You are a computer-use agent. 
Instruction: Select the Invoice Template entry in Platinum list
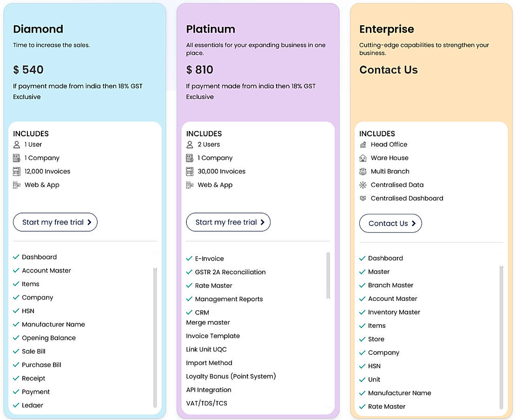[x=213, y=336]
